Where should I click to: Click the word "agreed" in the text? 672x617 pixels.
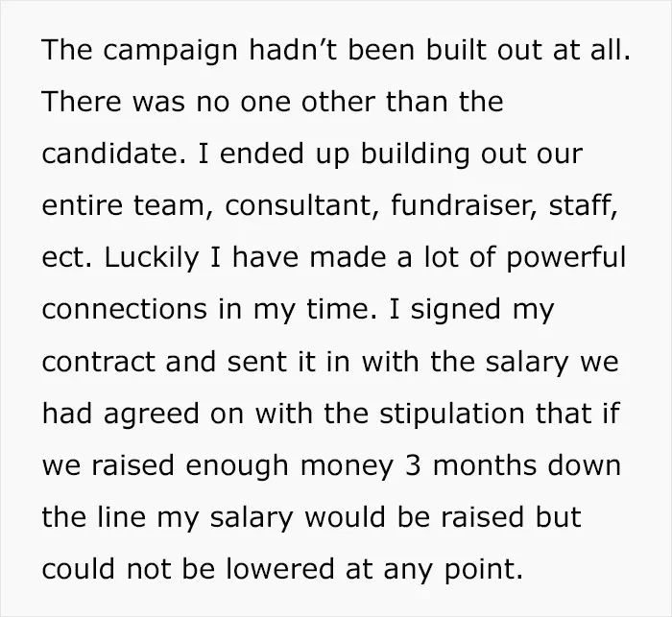(152, 415)
